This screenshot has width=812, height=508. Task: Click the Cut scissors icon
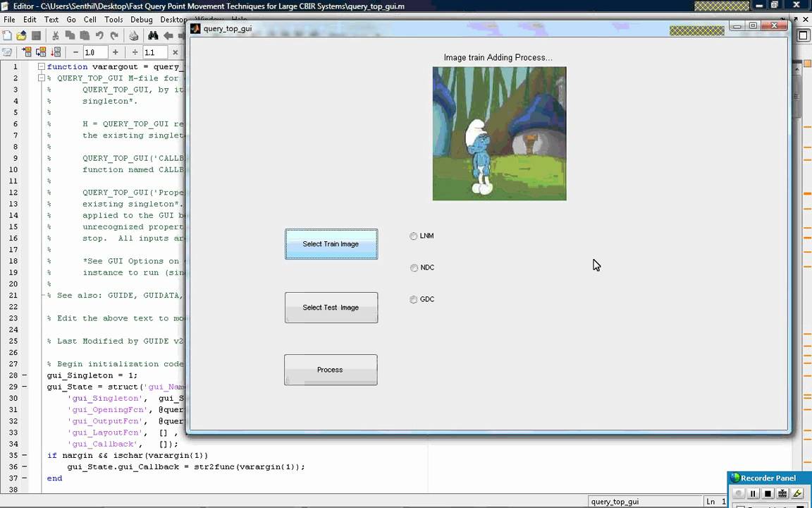click(56, 35)
